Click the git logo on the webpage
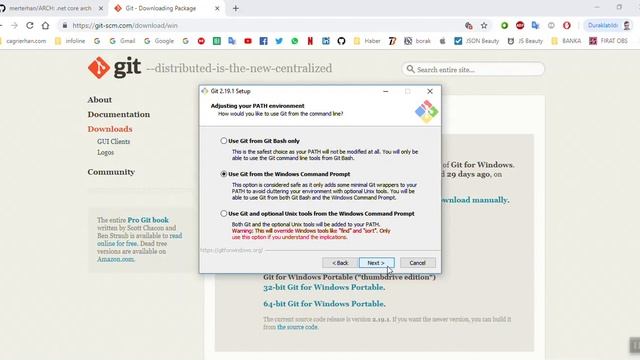This screenshot has height=360, width=640. coord(114,68)
